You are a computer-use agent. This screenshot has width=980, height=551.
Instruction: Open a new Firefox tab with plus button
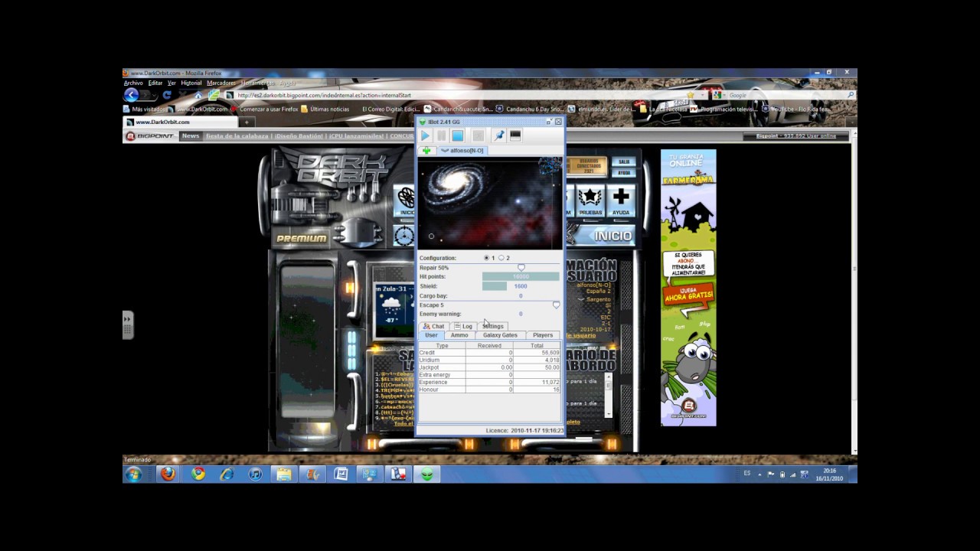pos(247,122)
